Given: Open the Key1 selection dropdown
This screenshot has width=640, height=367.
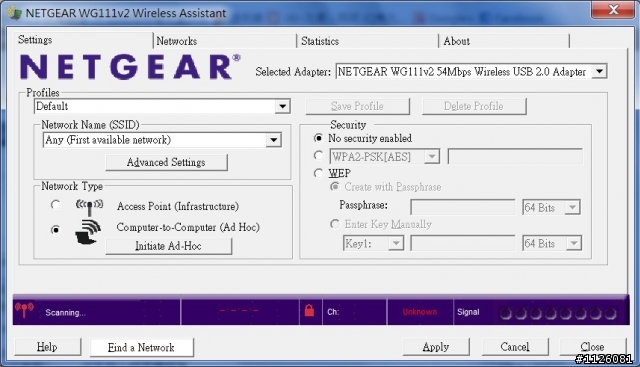Looking at the screenshot, I should tap(395, 244).
